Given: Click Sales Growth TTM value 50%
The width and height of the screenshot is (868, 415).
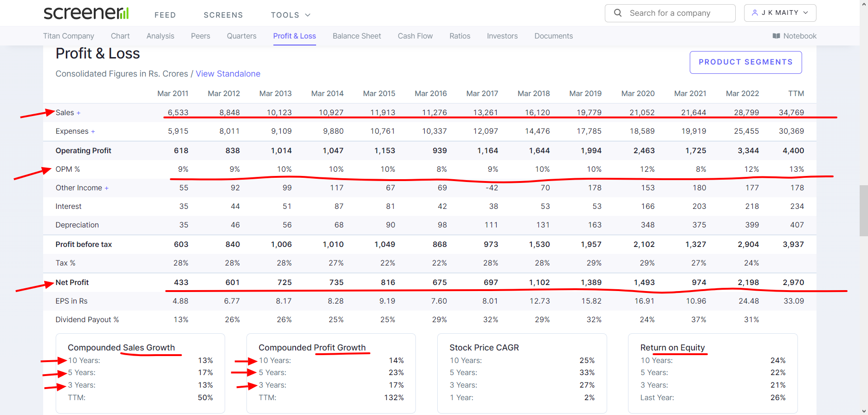Looking at the screenshot, I should point(205,397).
